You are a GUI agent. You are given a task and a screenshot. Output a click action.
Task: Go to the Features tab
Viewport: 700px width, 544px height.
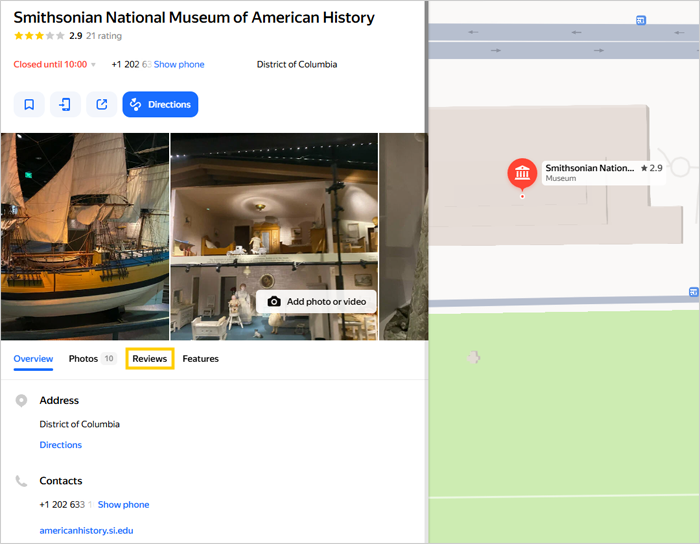pos(200,359)
